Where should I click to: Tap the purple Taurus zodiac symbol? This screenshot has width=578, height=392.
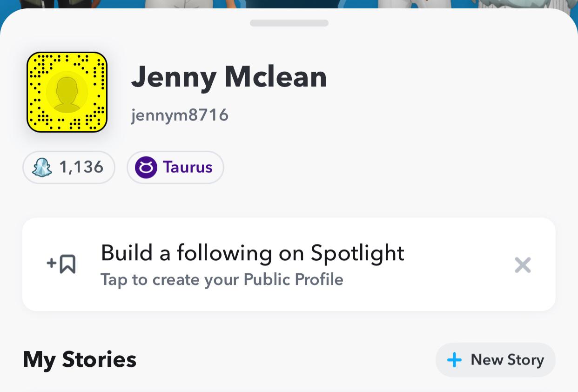pos(146,167)
